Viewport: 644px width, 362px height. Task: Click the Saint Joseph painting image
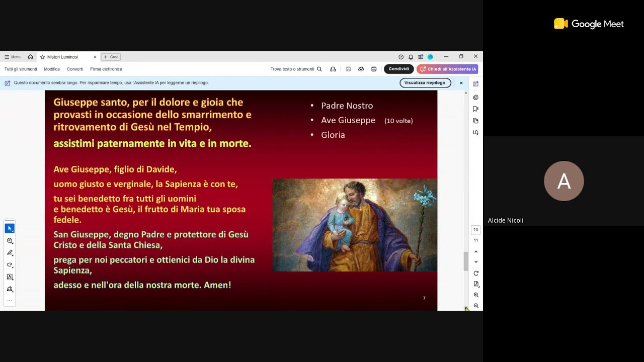click(x=355, y=225)
